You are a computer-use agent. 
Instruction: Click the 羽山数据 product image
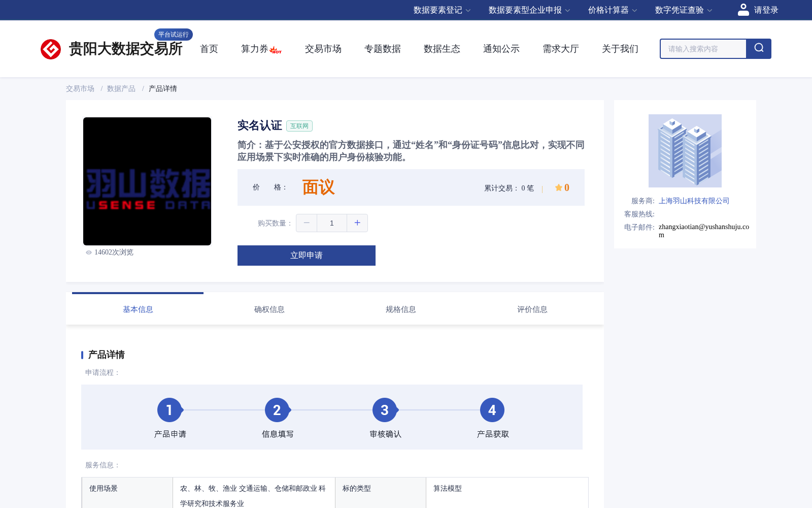pos(147,181)
